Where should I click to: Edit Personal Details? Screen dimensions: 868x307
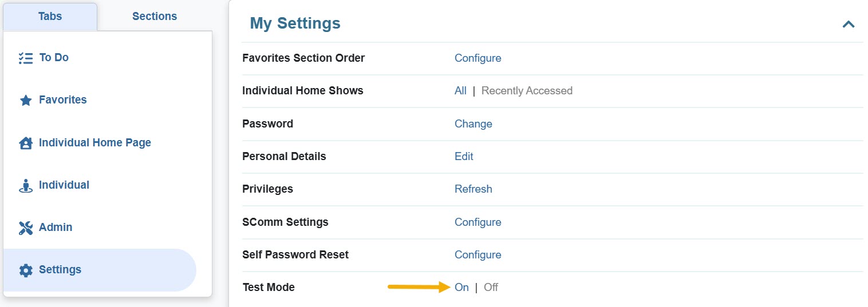pos(464,157)
